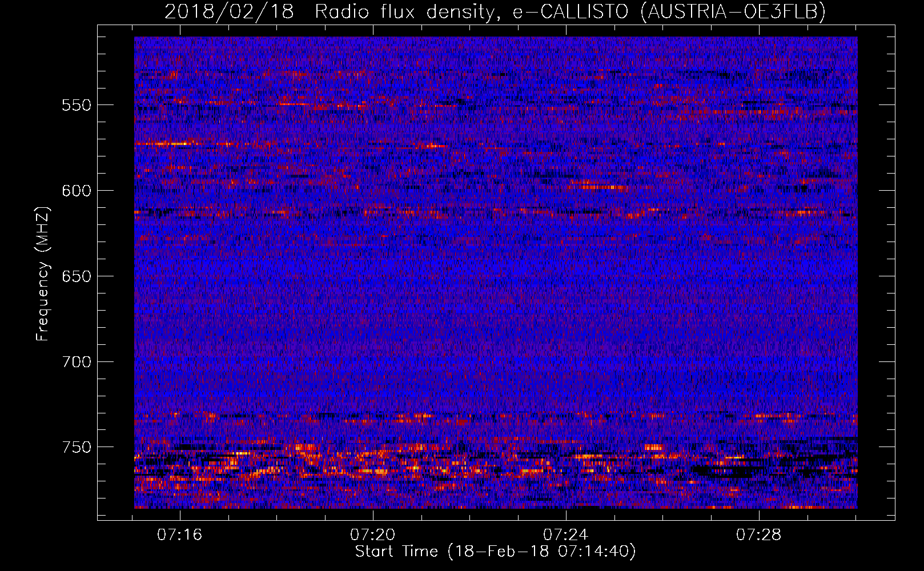The width and height of the screenshot is (924, 571).
Task: Click the plot title "2018/02/18 Radio flux density, e-CALLISTO (AUSTRIA-OE3FLB)"
Action: 495,11
